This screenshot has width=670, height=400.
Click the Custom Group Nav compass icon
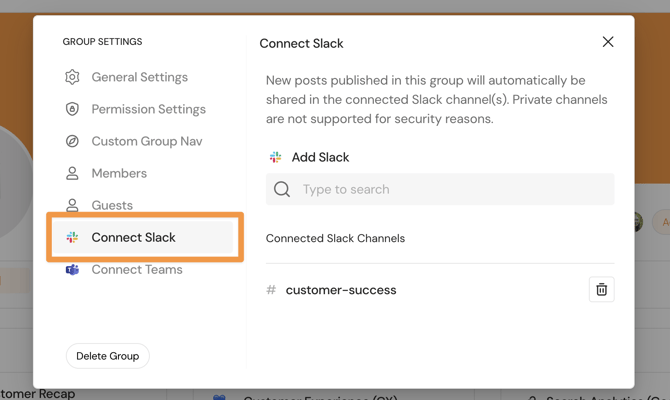click(72, 141)
